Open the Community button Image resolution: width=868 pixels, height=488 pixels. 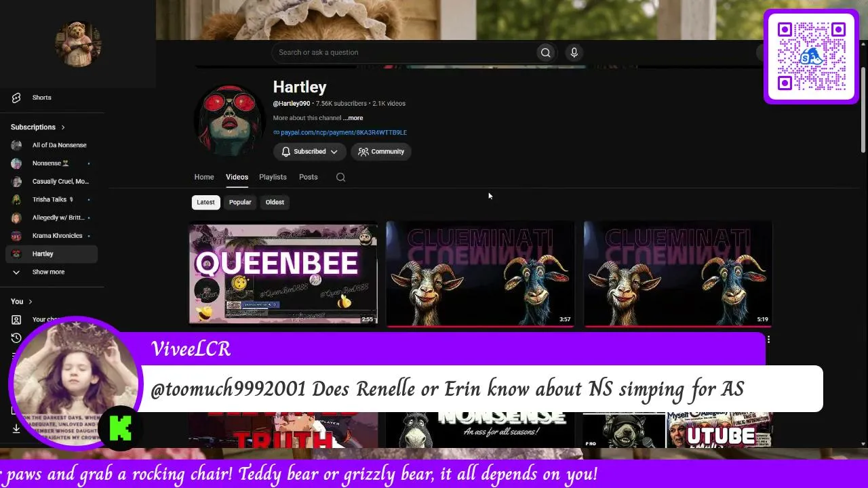(x=381, y=152)
